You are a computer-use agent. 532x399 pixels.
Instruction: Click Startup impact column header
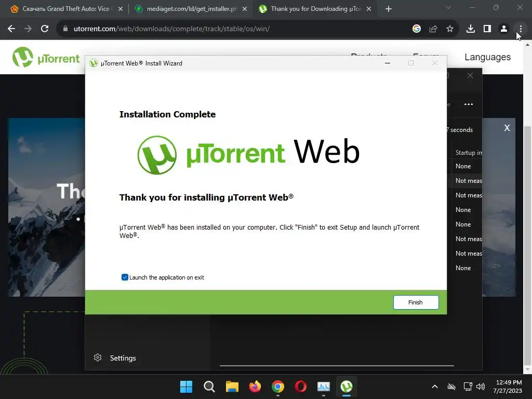[x=469, y=153]
